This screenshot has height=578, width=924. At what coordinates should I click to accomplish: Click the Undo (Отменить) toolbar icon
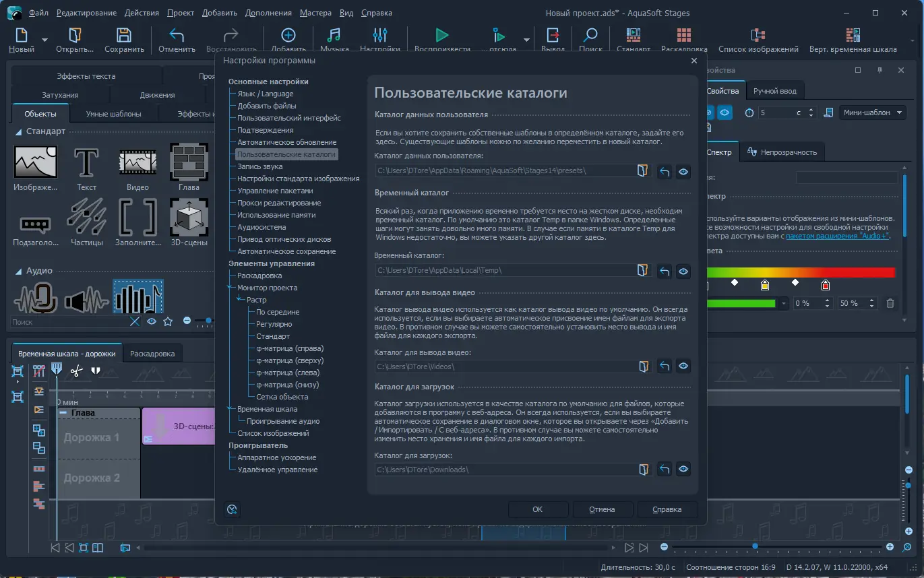pos(177,36)
